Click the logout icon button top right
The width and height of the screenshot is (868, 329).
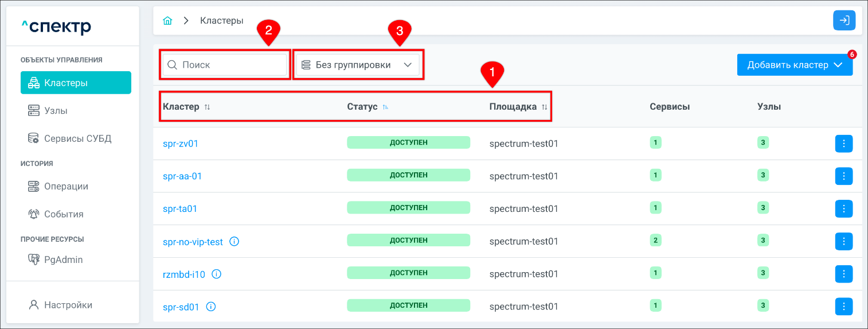pos(844,21)
